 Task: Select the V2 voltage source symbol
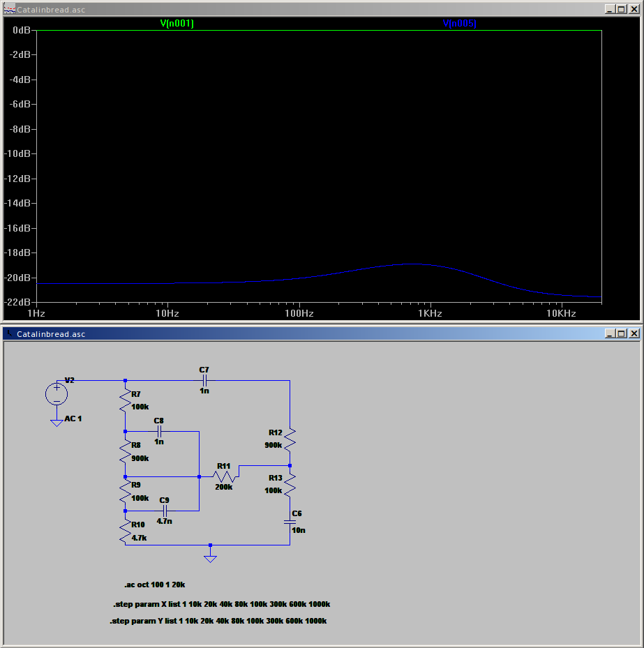(57, 394)
